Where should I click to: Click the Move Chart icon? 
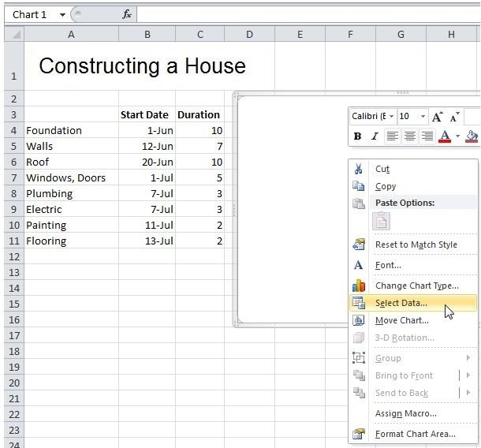[x=359, y=320]
